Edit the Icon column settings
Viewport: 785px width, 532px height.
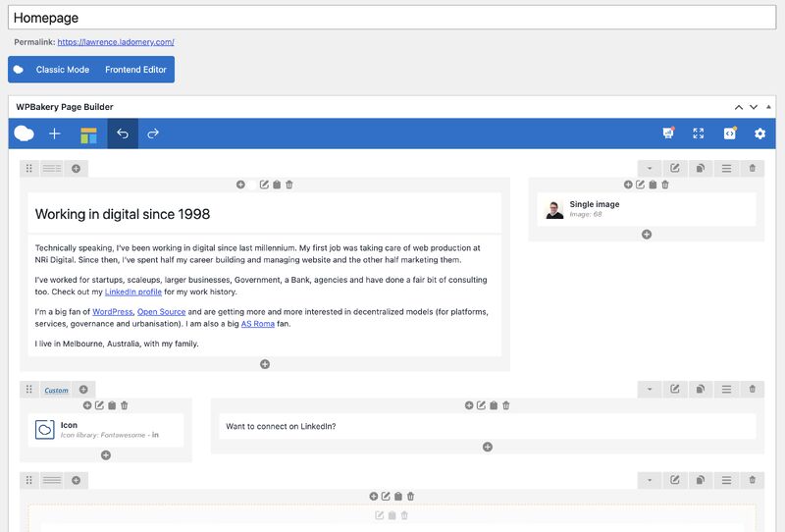pos(100,405)
